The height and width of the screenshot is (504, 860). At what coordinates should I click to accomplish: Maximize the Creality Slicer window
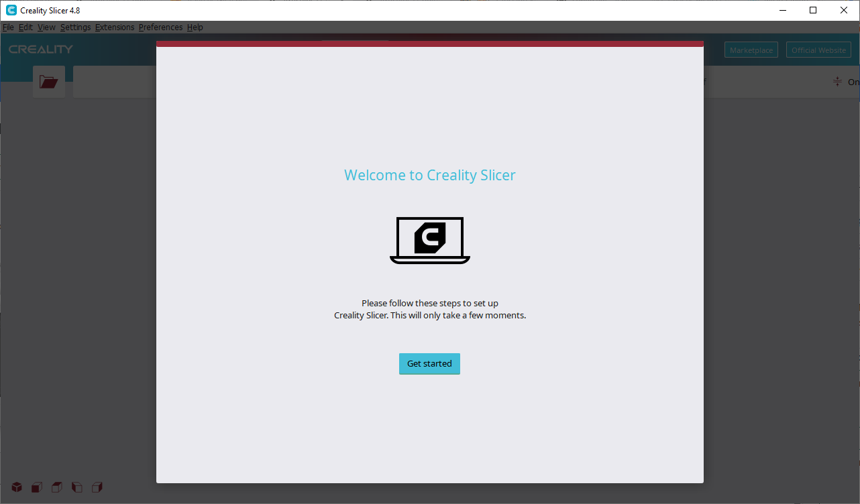click(813, 10)
